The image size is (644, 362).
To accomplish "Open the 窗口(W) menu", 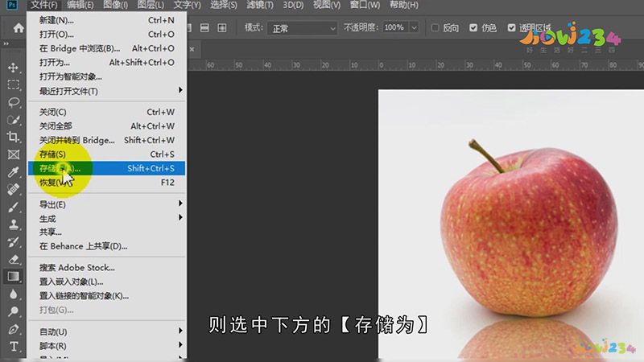I will click(365, 5).
